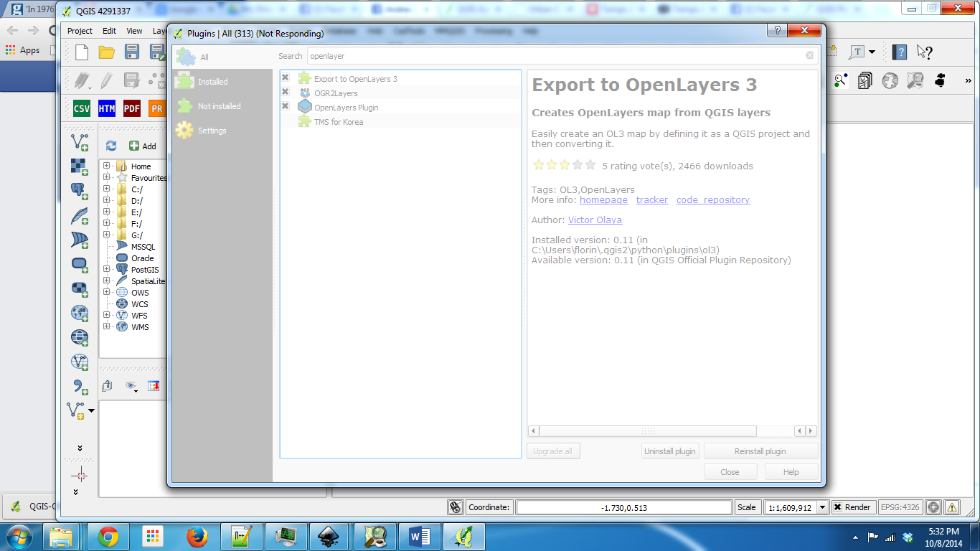
Task: Click the Add SpatiaLite Layer feather icon
Action: [80, 215]
